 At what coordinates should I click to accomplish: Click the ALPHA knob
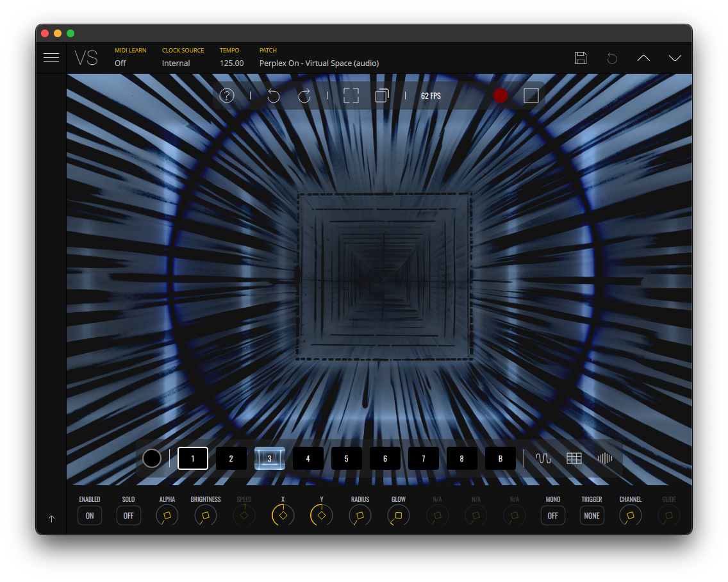tap(167, 515)
